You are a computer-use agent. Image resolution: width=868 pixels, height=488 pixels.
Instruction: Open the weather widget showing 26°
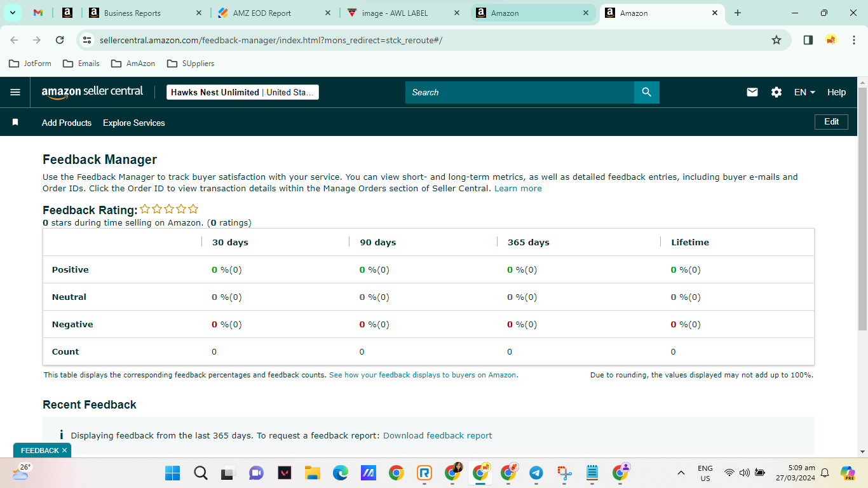[21, 471]
